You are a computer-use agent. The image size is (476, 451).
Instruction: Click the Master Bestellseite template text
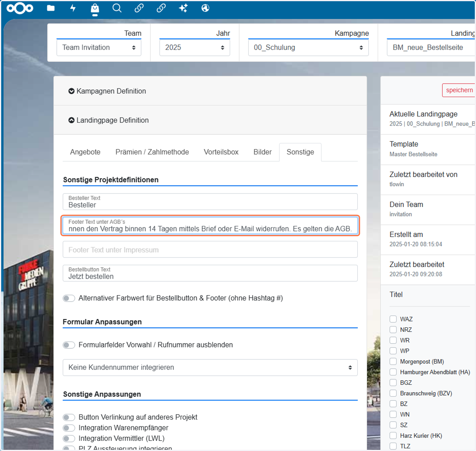(x=413, y=154)
